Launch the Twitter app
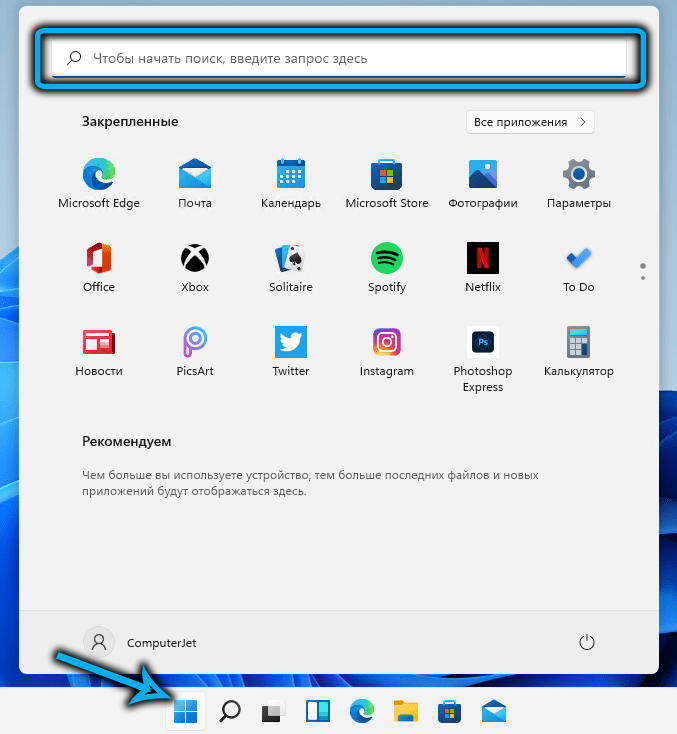Viewport: 677px width, 734px height. click(x=290, y=343)
